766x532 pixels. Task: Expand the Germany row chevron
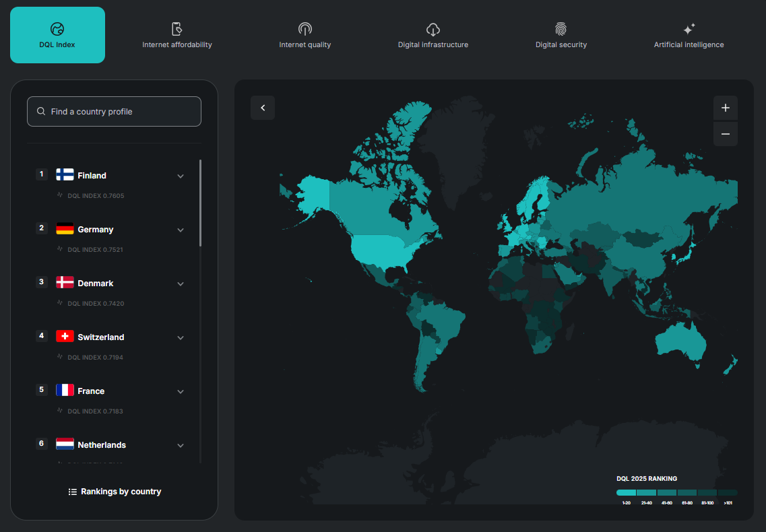181,230
